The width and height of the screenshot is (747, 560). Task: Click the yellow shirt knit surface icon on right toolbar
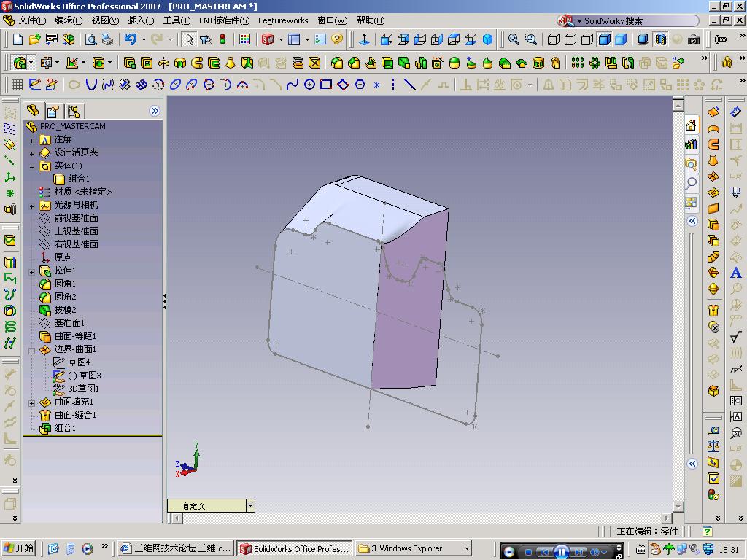(x=713, y=311)
